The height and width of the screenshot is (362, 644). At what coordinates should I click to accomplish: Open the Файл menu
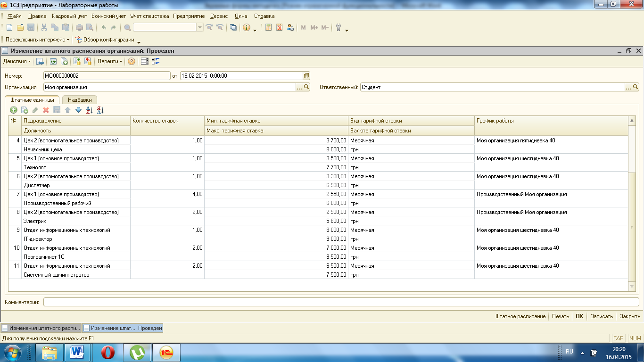click(15, 16)
